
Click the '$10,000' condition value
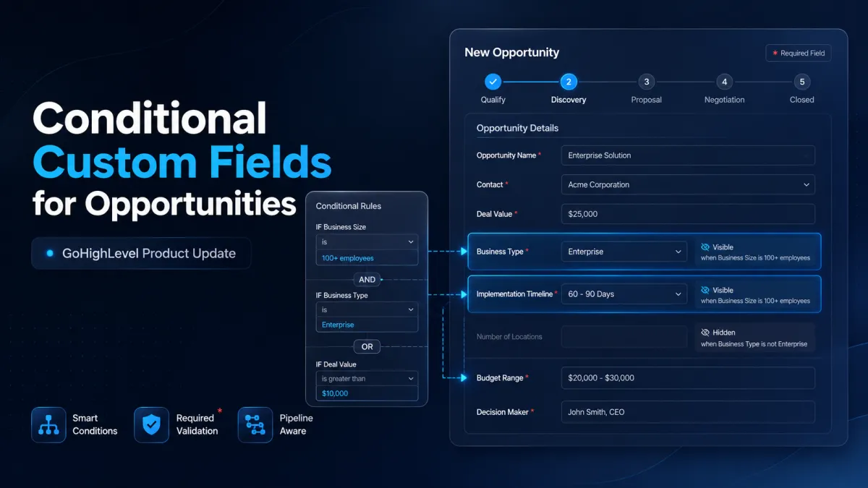[335, 393]
